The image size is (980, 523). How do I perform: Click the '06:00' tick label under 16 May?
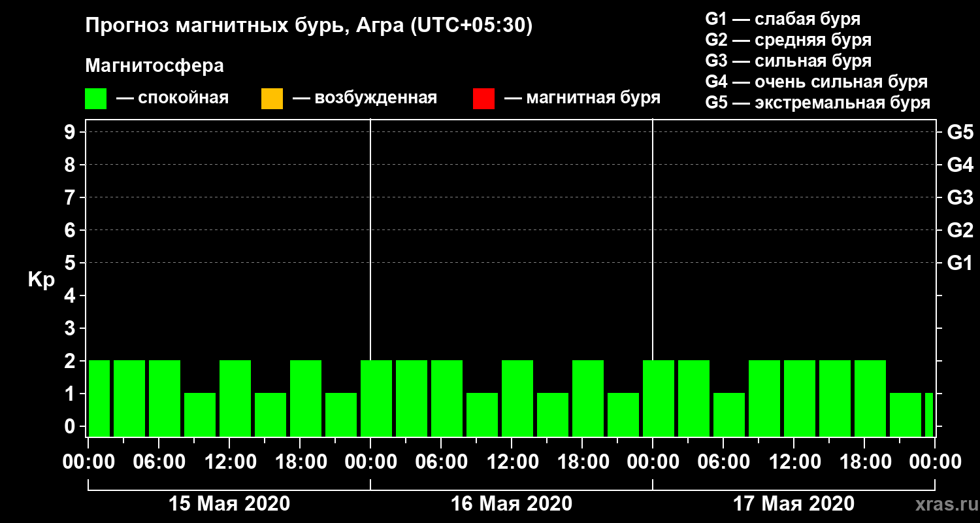coord(441,462)
